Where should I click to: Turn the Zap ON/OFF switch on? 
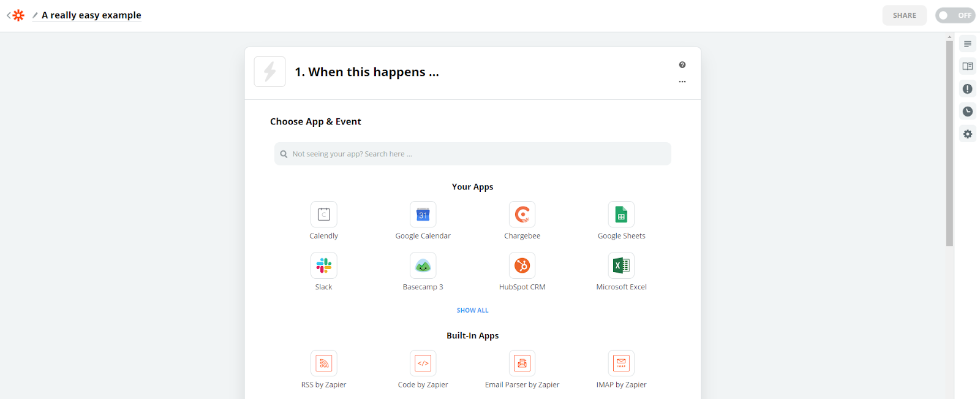pyautogui.click(x=956, y=15)
